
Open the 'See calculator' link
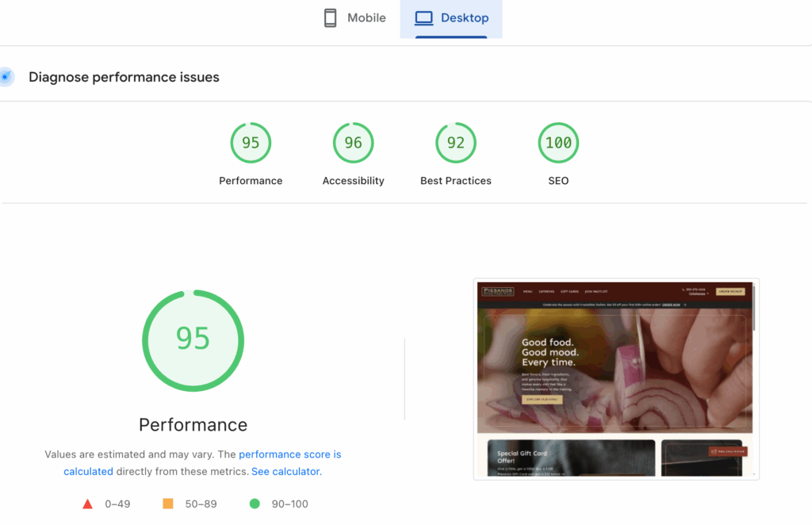click(x=285, y=471)
